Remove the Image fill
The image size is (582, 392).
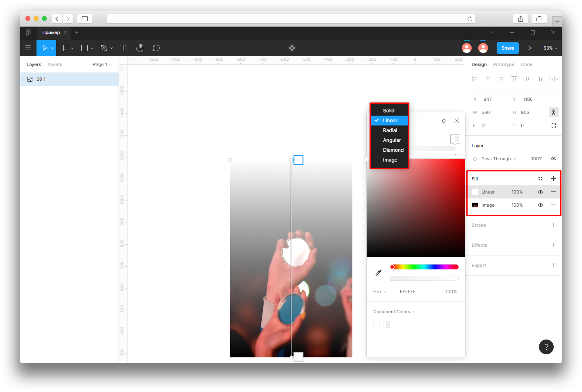(x=553, y=205)
